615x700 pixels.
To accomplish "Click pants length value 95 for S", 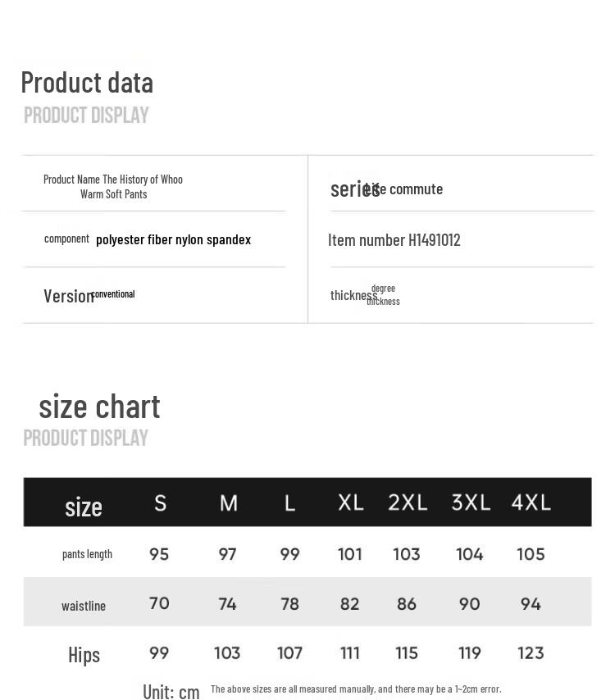I will [x=159, y=554].
